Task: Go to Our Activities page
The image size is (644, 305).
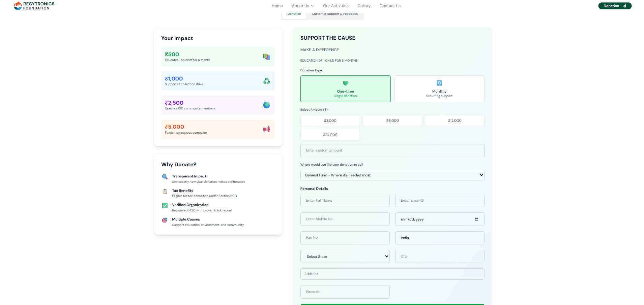Action: pos(335,6)
